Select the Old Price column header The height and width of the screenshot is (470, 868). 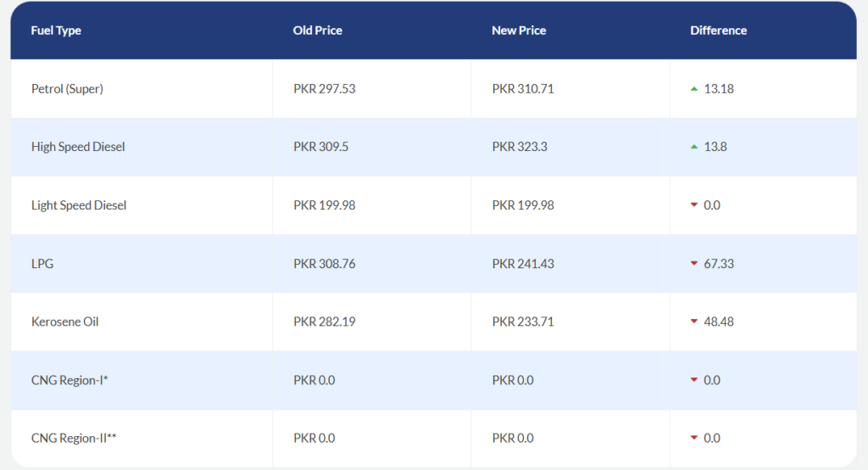pos(317,31)
